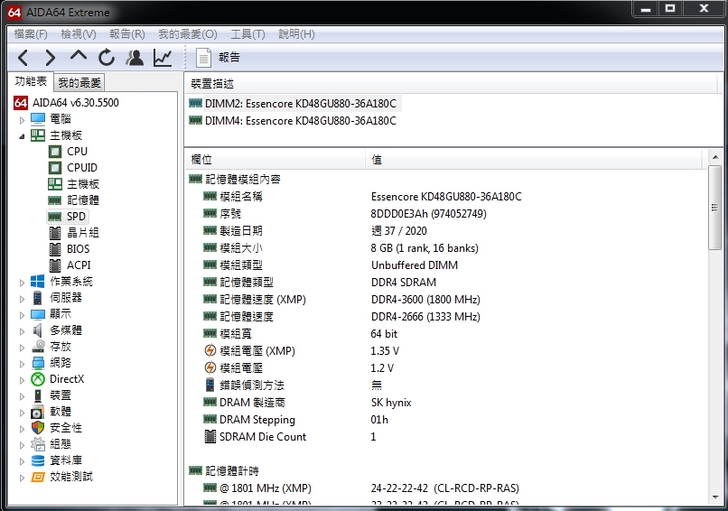Expand the 電腦 tree node
The image size is (728, 511).
(x=23, y=119)
